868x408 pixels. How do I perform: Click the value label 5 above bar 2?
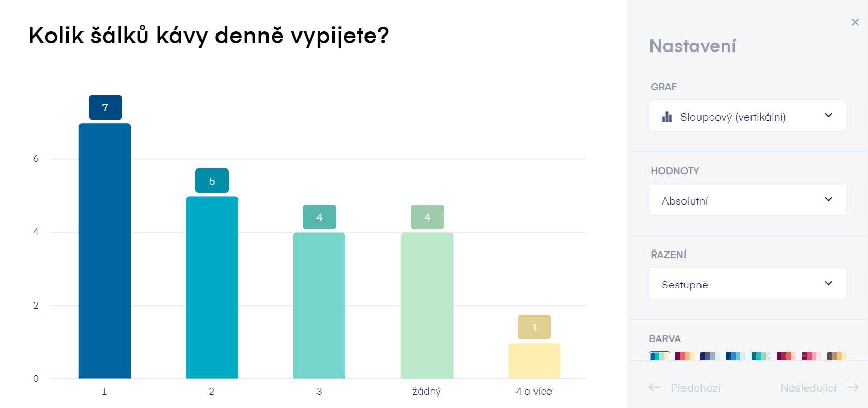212,181
